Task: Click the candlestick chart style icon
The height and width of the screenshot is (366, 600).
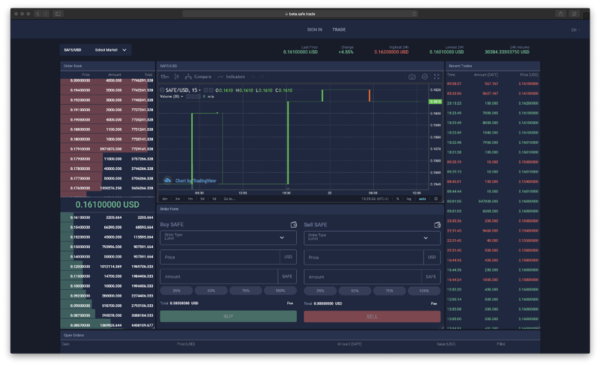Action: click(176, 77)
